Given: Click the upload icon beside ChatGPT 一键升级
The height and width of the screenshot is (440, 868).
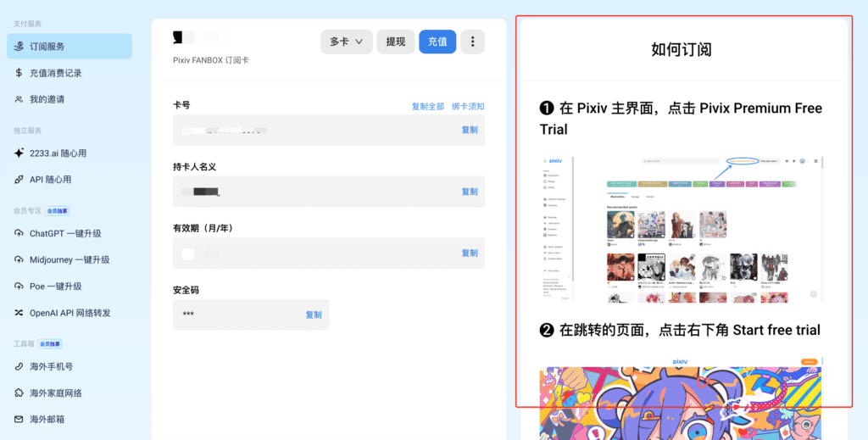Looking at the screenshot, I should point(19,233).
